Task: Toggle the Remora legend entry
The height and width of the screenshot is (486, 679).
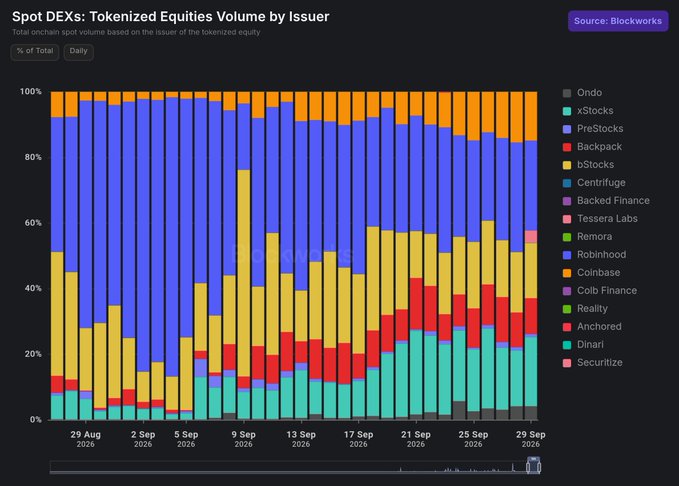Action: pyautogui.click(x=587, y=237)
